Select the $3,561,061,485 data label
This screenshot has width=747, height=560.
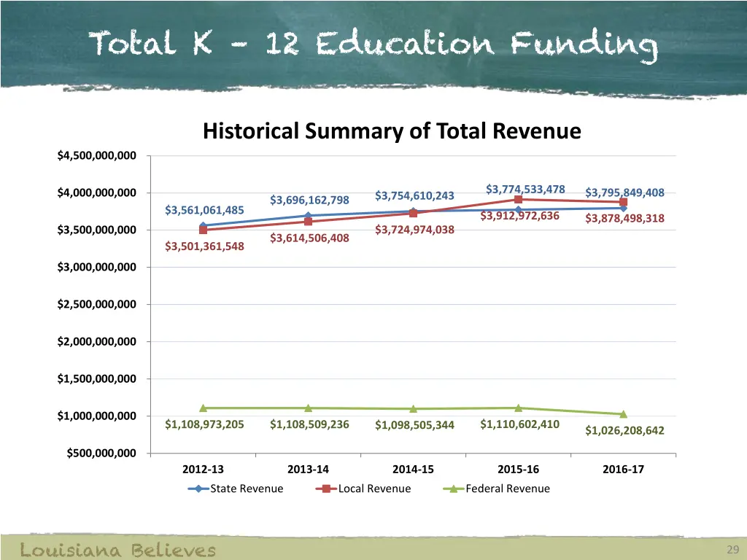[x=204, y=210]
